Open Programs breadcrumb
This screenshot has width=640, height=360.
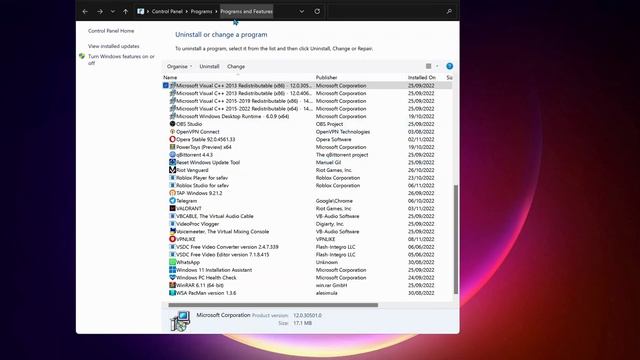[202, 11]
